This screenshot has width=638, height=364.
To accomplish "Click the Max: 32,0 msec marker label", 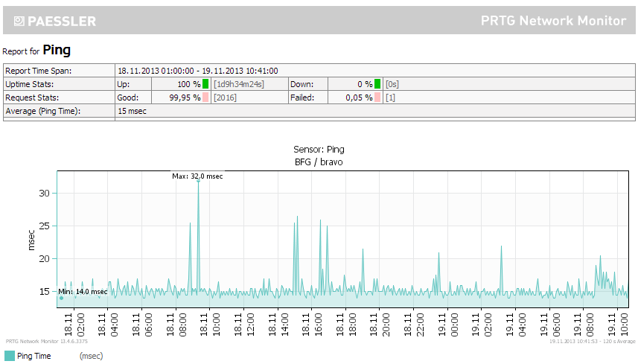I will 197,176.
